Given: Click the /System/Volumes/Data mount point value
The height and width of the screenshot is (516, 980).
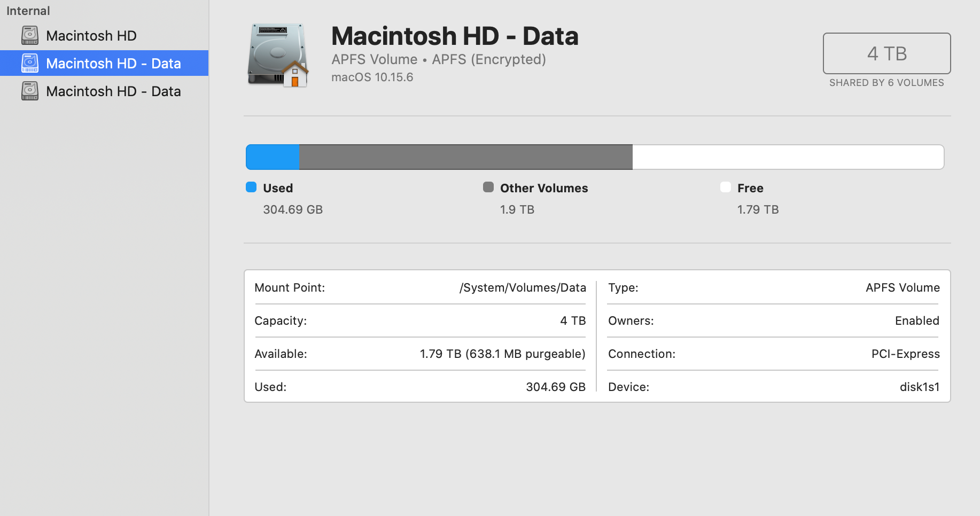Looking at the screenshot, I should click(x=523, y=288).
